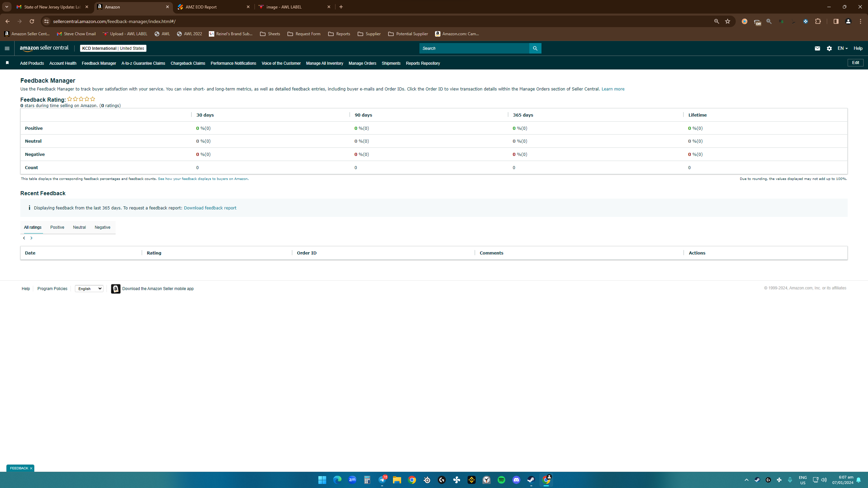Open the Steve Chow Email bookmark
This screenshot has height=488, width=868.
point(76,34)
